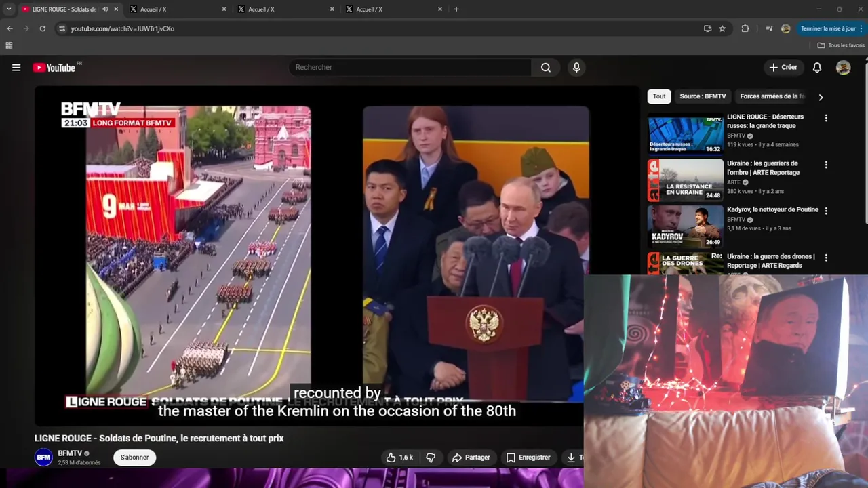
Task: Click in the Rechercher search field
Action: (410, 68)
